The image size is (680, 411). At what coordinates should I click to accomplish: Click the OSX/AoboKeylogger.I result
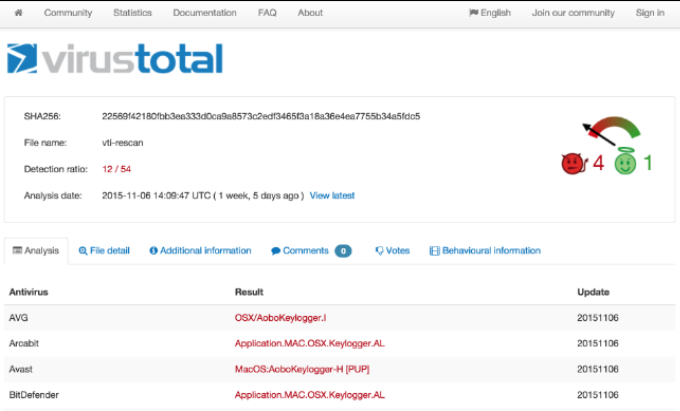(281, 318)
